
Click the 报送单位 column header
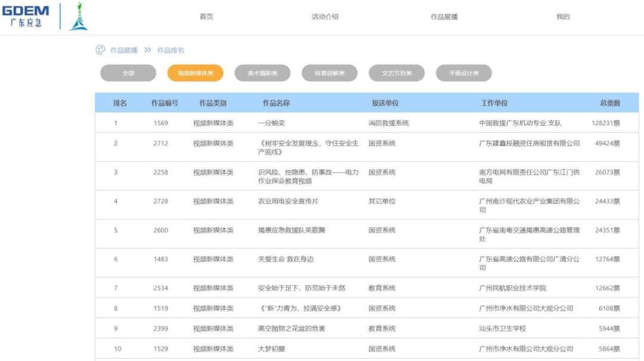385,103
